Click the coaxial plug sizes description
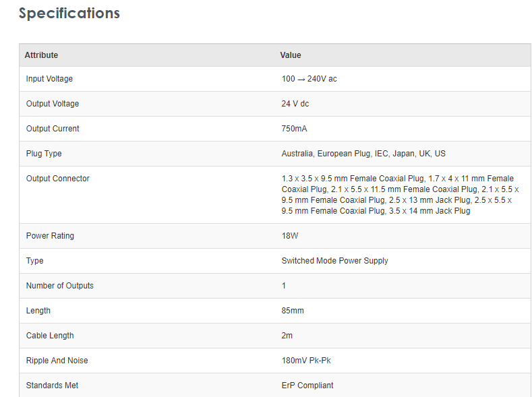The height and width of the screenshot is (397, 532). 400,195
